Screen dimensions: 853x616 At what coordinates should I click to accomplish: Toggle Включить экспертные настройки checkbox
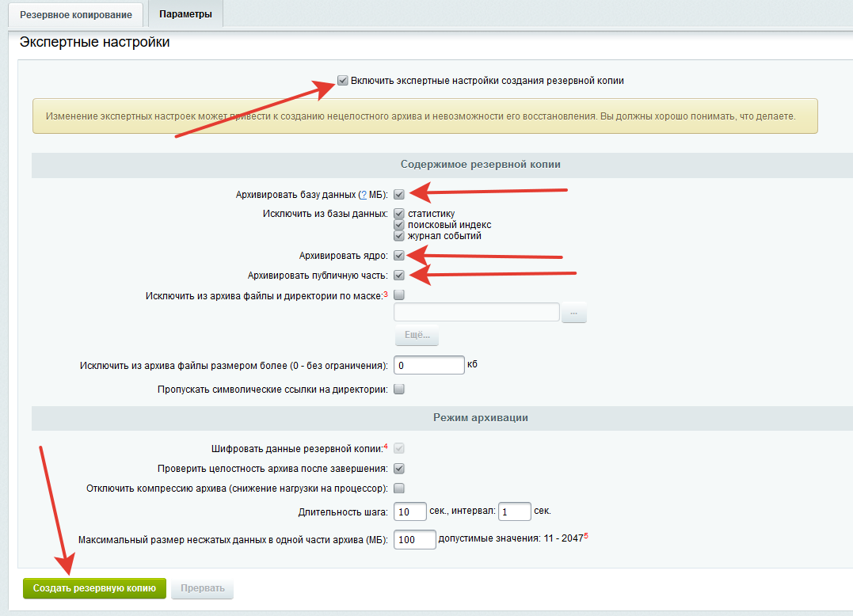coord(342,80)
